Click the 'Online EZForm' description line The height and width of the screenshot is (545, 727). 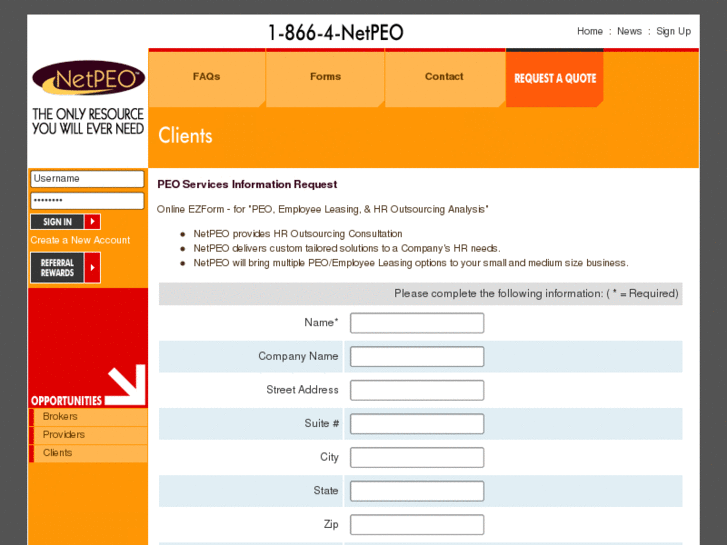coord(323,209)
